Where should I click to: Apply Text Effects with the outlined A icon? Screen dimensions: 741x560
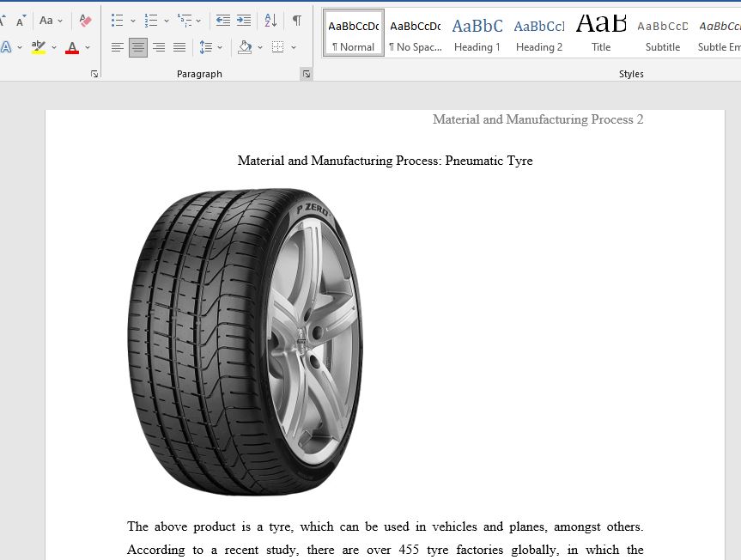pyautogui.click(x=6, y=47)
